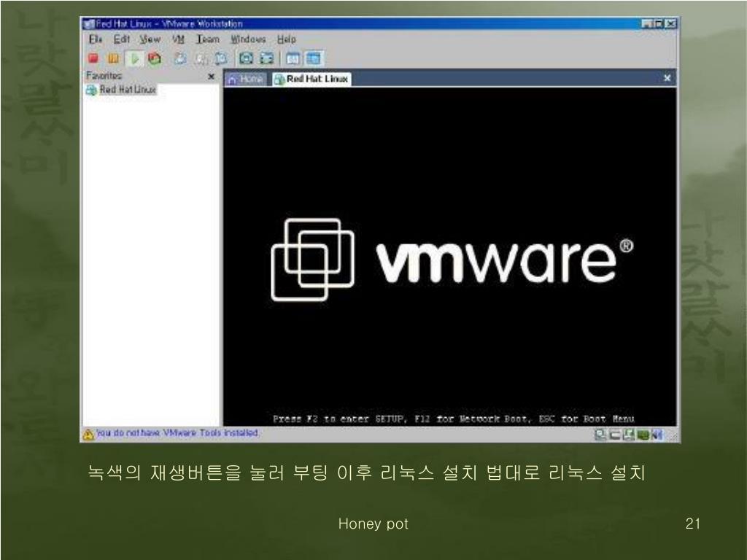The image size is (747, 560).
Task: Click the take snapshot toolbar icon
Action: pyautogui.click(x=180, y=58)
